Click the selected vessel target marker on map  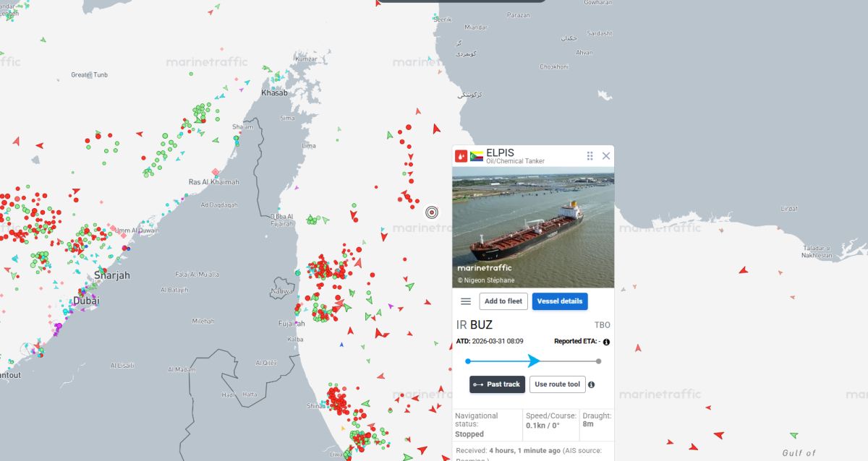pos(432,212)
